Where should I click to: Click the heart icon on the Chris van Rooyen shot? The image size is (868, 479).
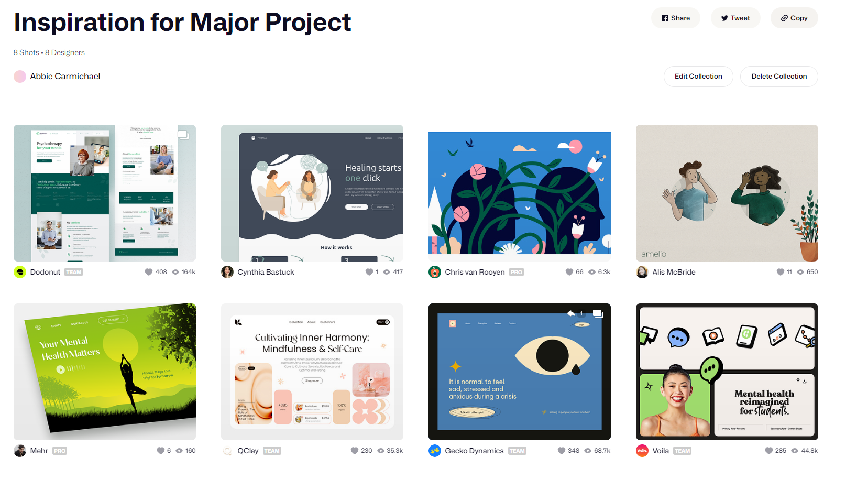point(569,272)
